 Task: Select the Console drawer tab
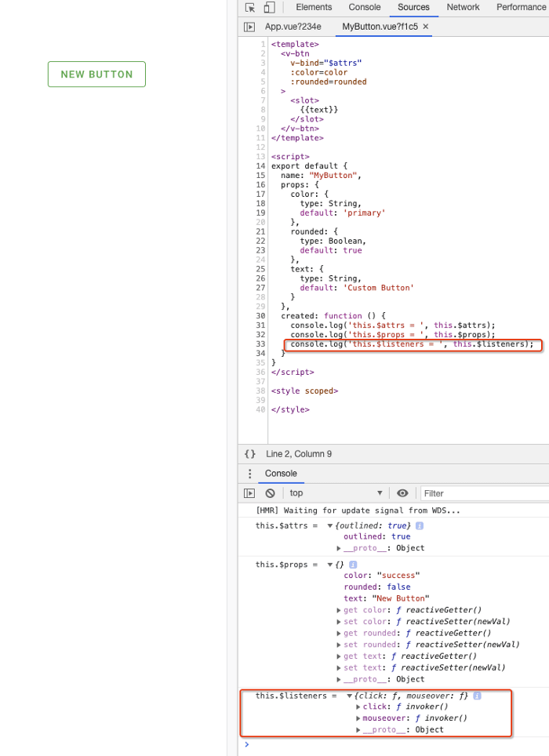pos(281,474)
